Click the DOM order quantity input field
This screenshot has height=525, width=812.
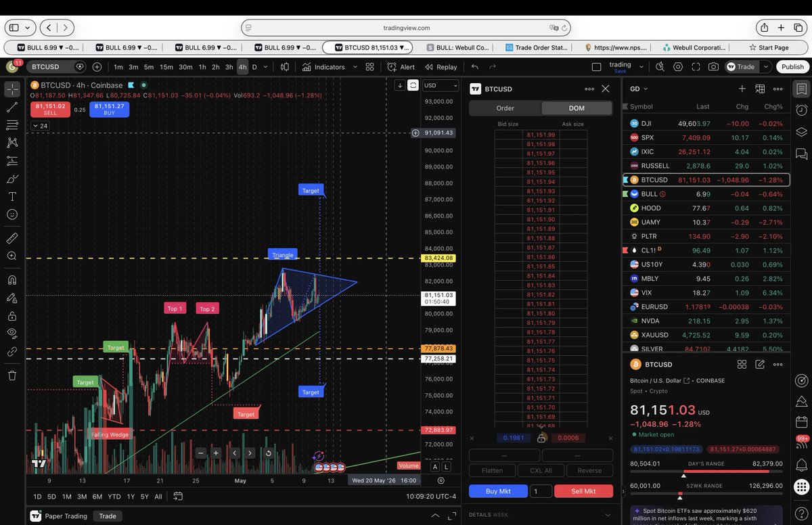[540, 491]
